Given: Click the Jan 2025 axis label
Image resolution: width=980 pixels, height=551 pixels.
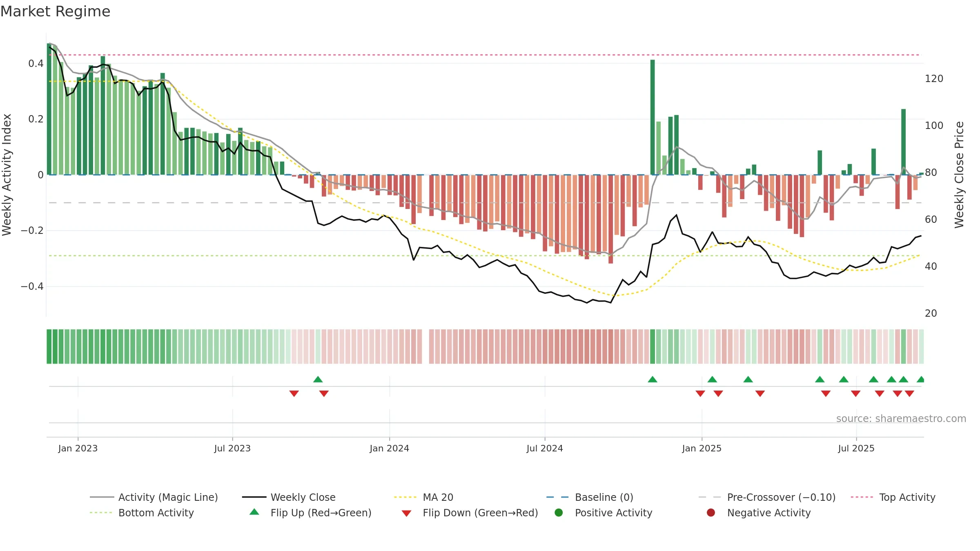Looking at the screenshot, I should [702, 448].
